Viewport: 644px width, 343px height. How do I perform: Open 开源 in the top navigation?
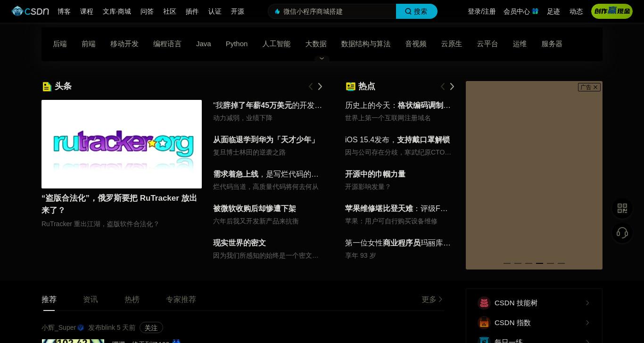tap(238, 11)
